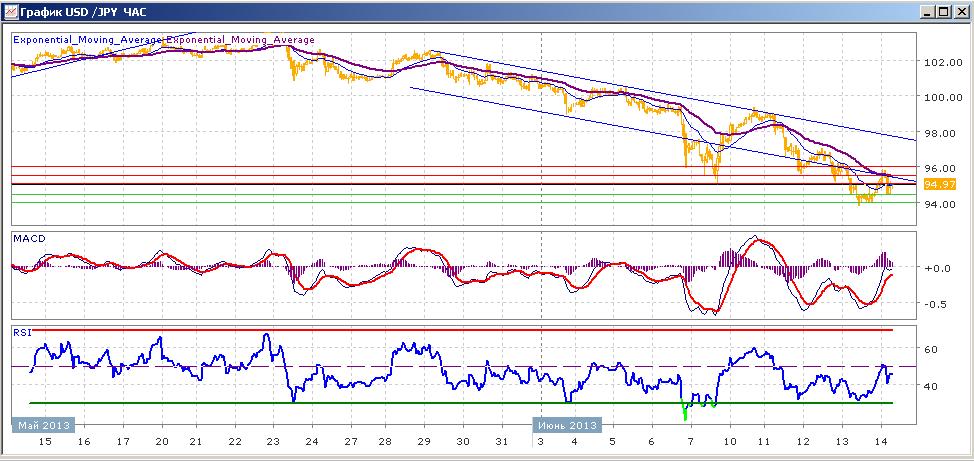The height and width of the screenshot is (461, 974).
Task: Click date 11 on the time axis
Action: pyautogui.click(x=763, y=442)
